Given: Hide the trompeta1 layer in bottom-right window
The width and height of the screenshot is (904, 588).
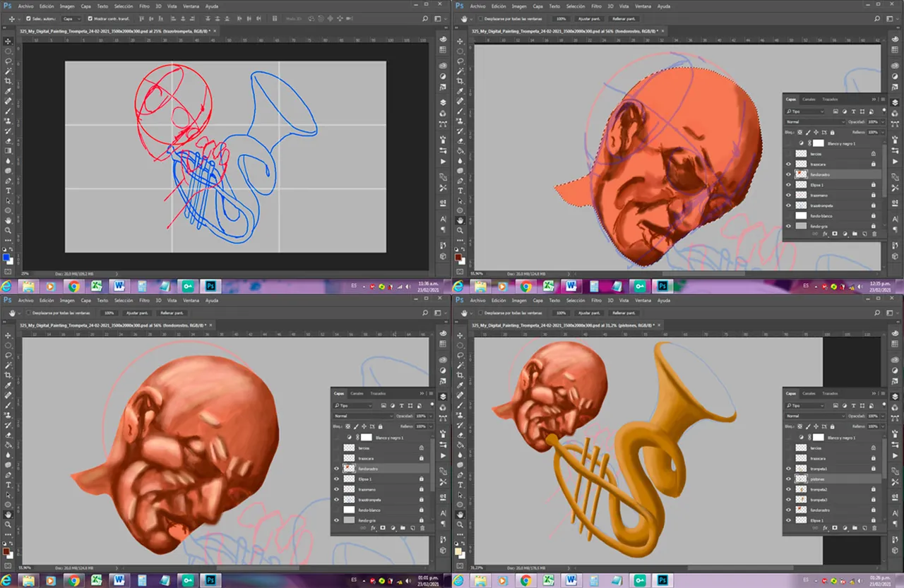Looking at the screenshot, I should 788,469.
